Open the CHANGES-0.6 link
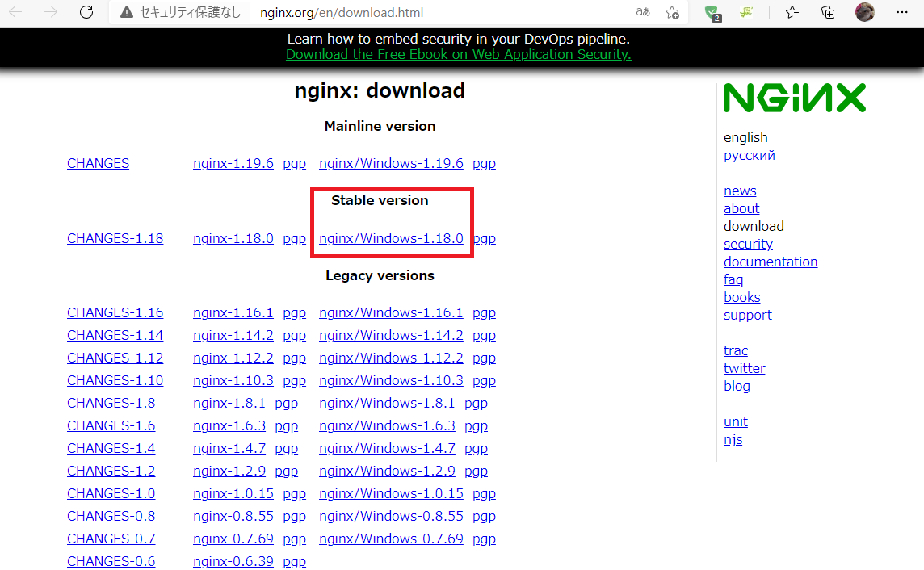 pos(111,561)
